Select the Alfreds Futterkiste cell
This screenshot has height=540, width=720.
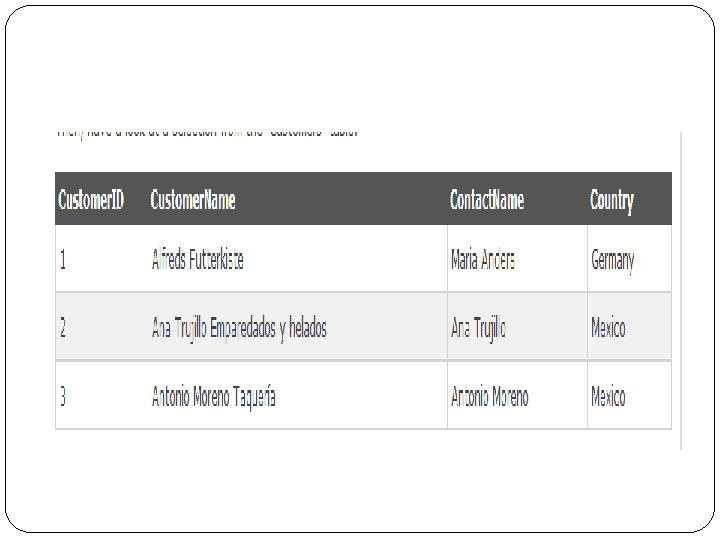pos(197,259)
